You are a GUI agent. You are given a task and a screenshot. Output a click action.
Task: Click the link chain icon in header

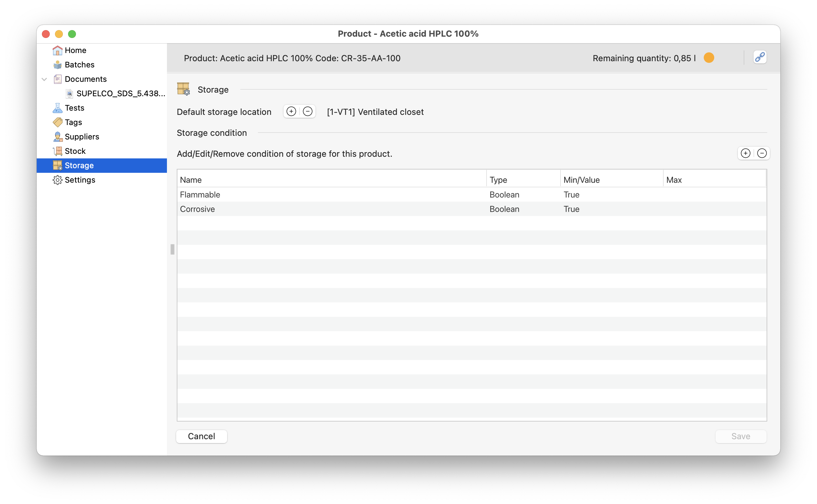pyautogui.click(x=760, y=57)
